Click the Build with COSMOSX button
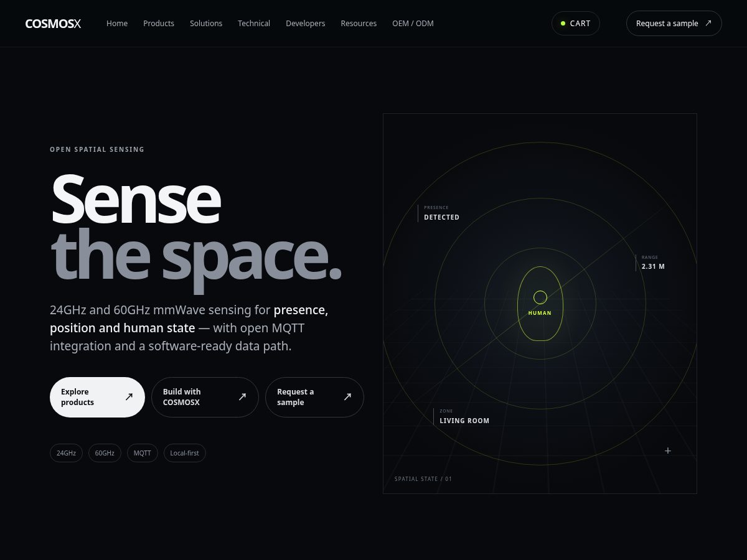 (x=205, y=397)
